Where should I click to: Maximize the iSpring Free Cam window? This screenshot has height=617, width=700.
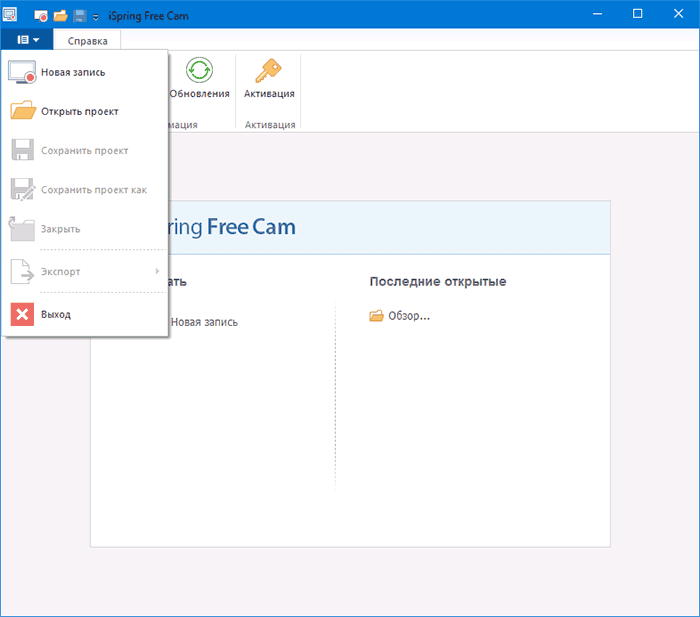point(638,14)
